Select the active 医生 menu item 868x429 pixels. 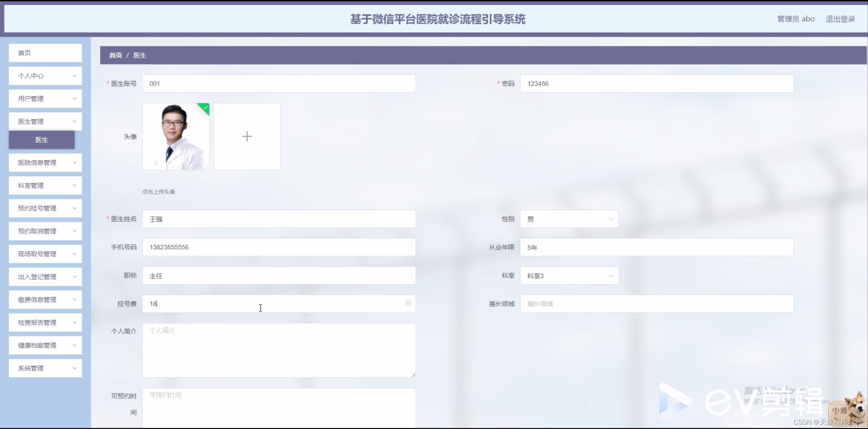tap(41, 140)
